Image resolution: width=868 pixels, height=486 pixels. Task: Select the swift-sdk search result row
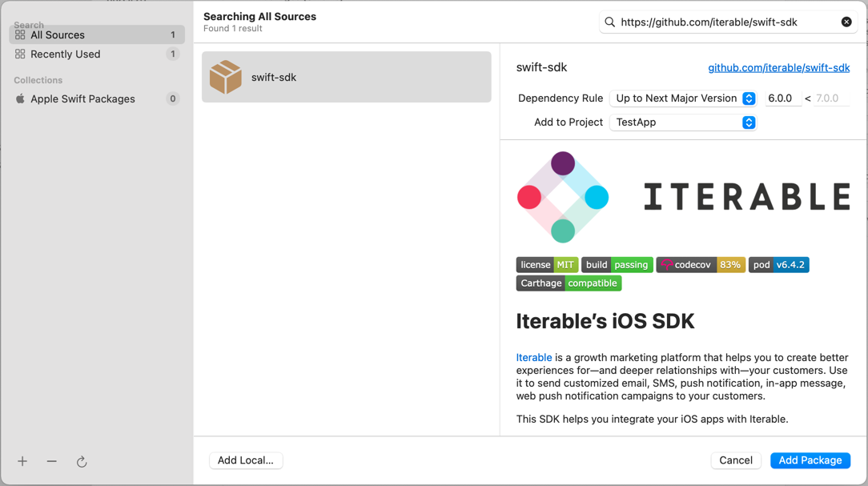point(347,77)
